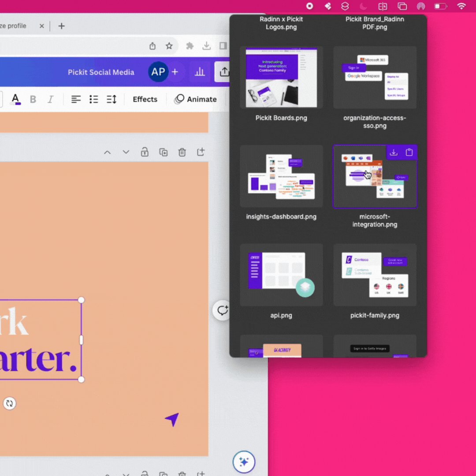This screenshot has height=476, width=476.
Task: Open browser downloads
Action: tap(206, 46)
